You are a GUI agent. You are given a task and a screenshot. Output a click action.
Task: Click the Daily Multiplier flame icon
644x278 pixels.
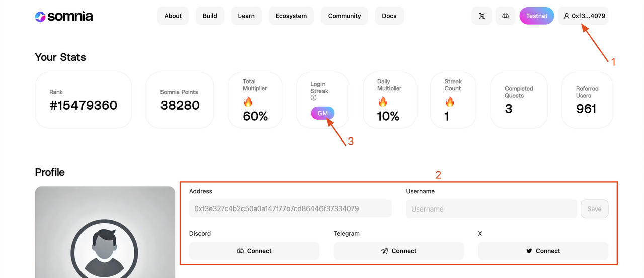[382, 102]
